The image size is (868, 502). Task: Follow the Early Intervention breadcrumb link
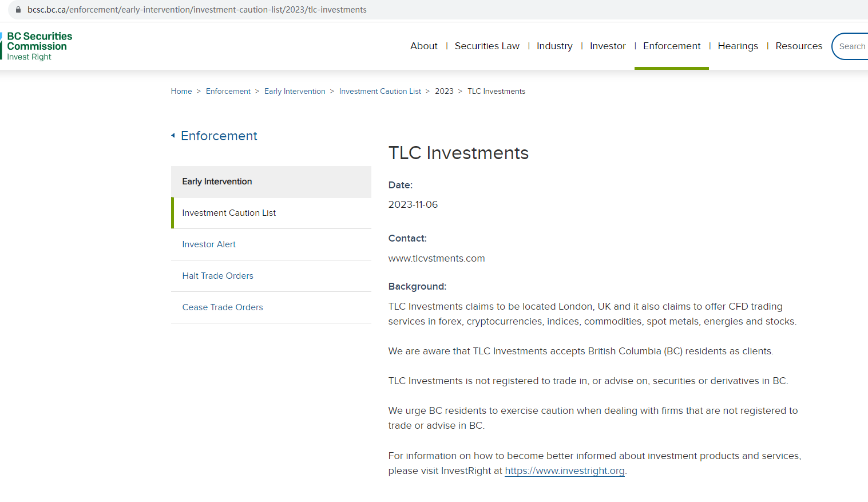[x=295, y=91]
